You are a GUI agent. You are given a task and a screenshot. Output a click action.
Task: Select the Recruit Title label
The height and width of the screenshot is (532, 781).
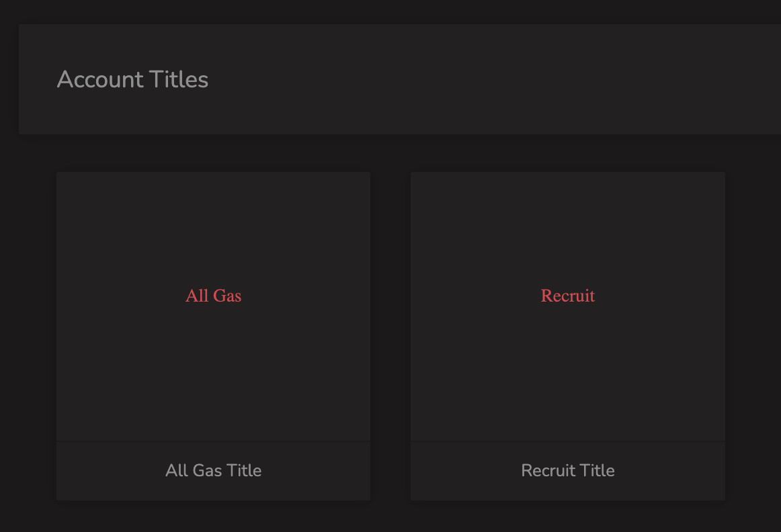coord(568,470)
